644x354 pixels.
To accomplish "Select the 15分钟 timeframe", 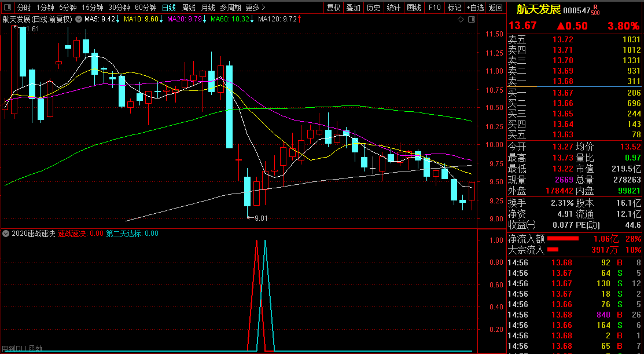I will tap(93, 8).
